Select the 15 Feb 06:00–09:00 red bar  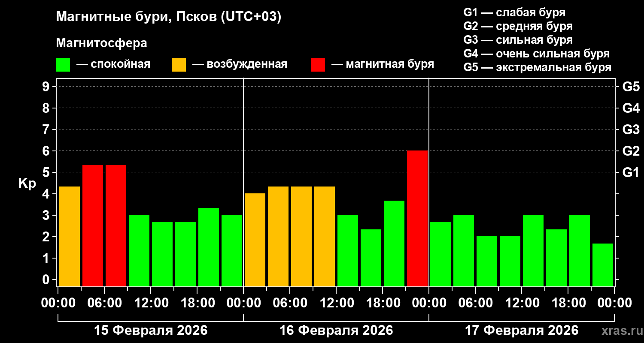116,226
